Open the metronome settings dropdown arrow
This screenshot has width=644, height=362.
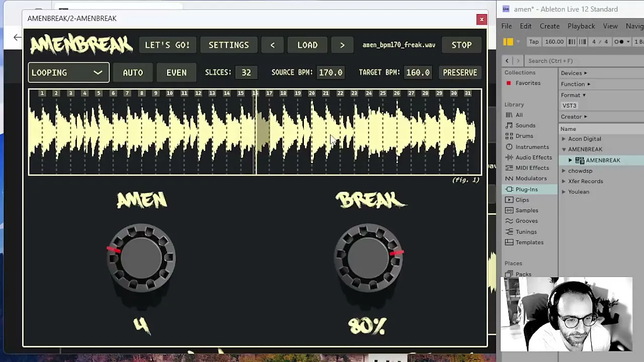pyautogui.click(x=628, y=42)
